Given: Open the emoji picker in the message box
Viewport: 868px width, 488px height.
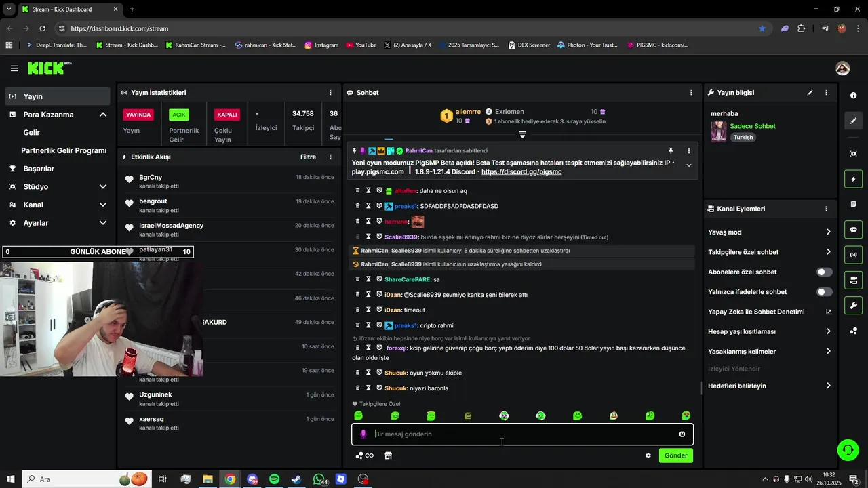Looking at the screenshot, I should 682,434.
